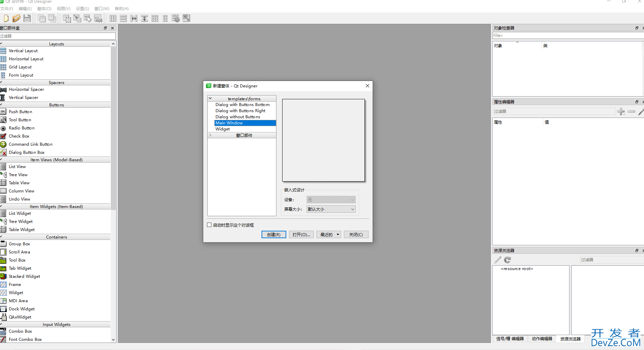
Task: Select the Edit Signals/Slots mode icon
Action: [77, 18]
